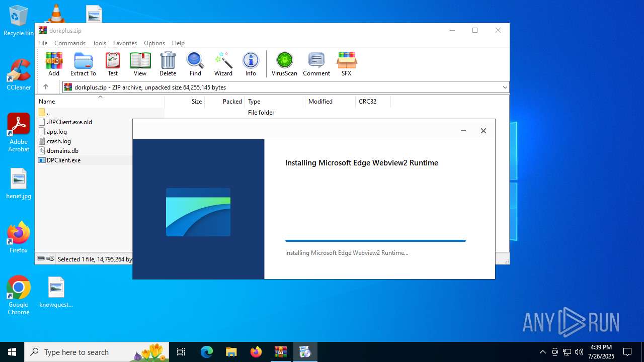Select the knowguest desktop image file

56,292
